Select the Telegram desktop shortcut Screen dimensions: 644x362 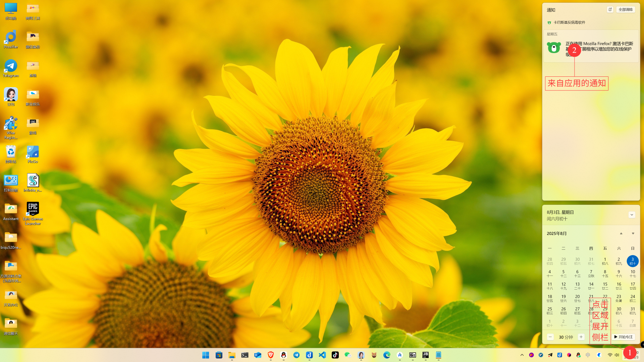click(11, 68)
